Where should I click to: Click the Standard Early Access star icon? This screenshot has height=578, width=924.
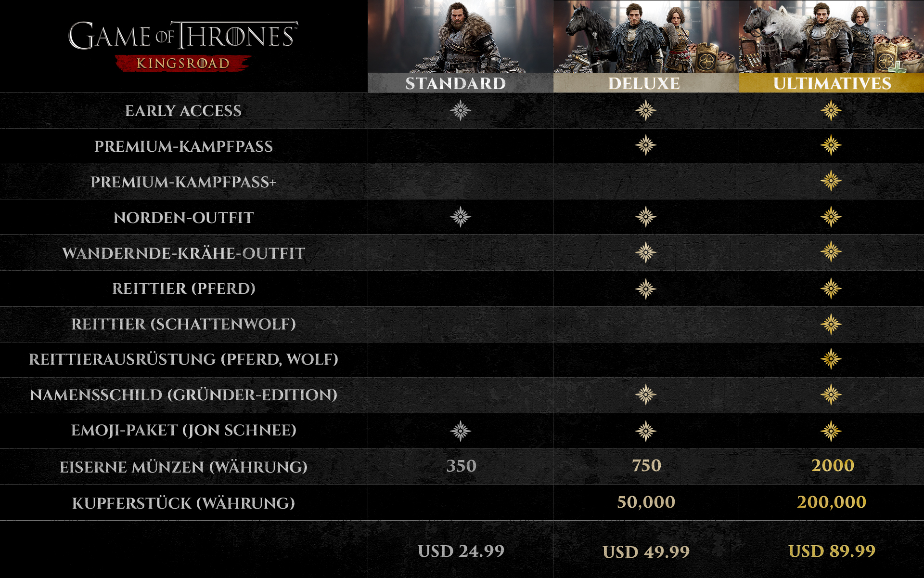coord(460,110)
